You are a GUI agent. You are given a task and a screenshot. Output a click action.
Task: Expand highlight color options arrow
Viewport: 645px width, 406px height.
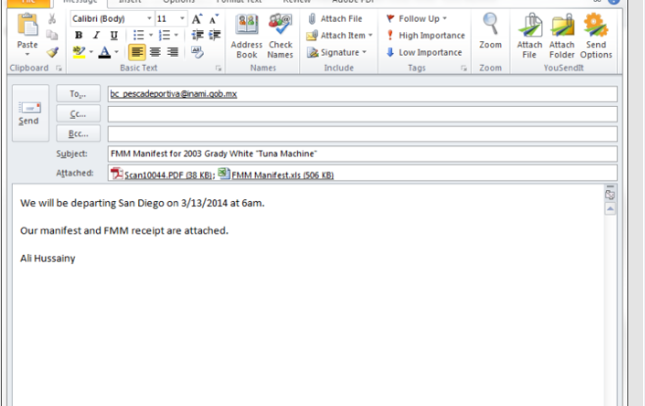click(x=91, y=52)
